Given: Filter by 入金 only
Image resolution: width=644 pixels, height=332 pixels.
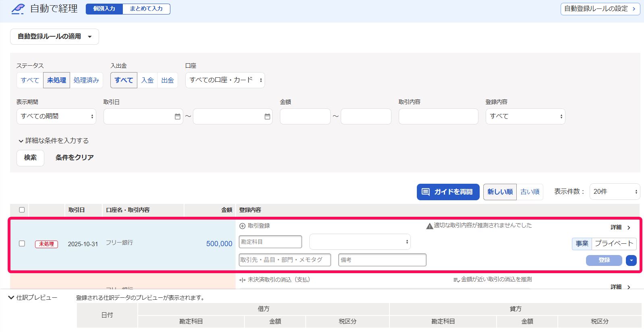Looking at the screenshot, I should click(147, 80).
